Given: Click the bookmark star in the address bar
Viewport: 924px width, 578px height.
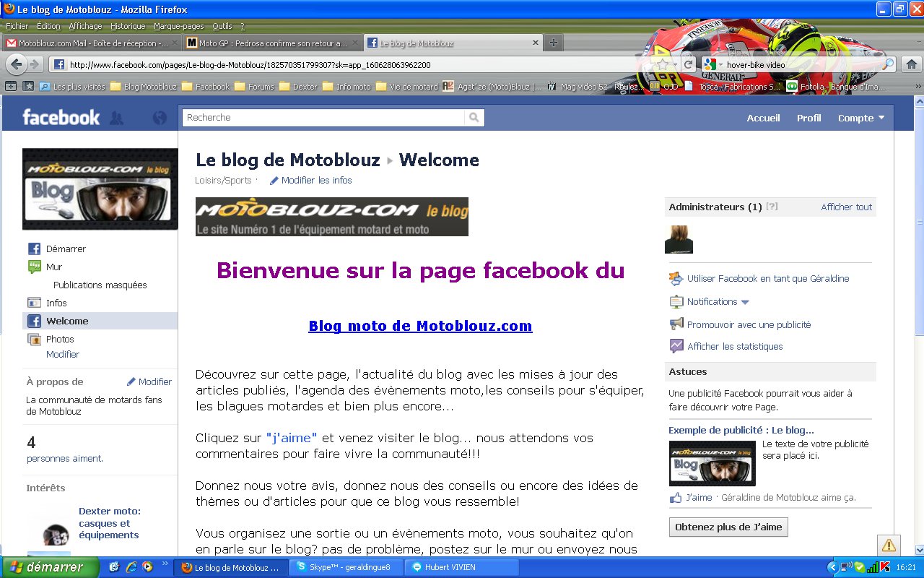Looking at the screenshot, I should [x=663, y=64].
